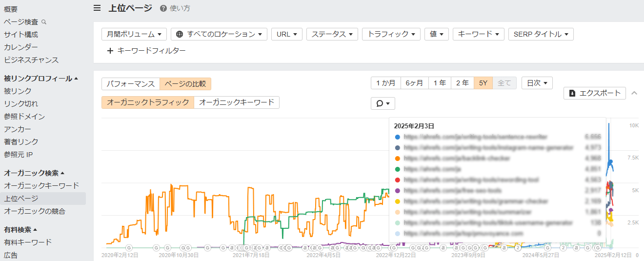Image resolution: width=644 pixels, height=261 pixels.
Task: Open 有料キーワード in the sidebar
Action: (28, 242)
